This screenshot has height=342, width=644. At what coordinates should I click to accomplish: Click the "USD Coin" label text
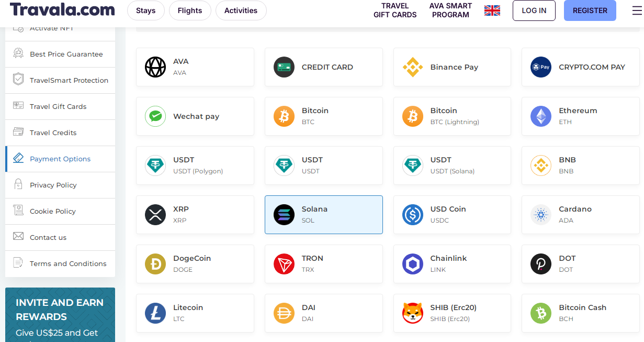[x=448, y=209]
